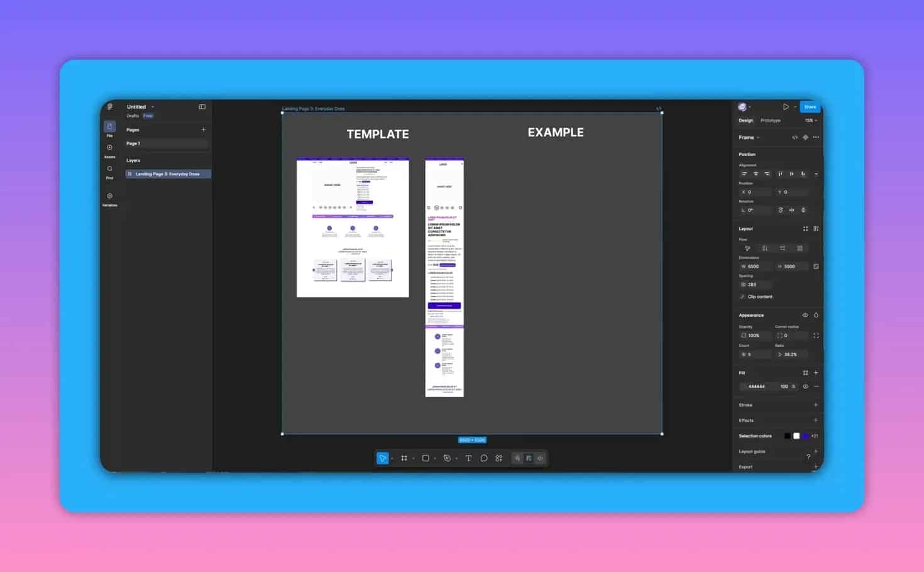Click the white selection color swatch

[x=796, y=436]
